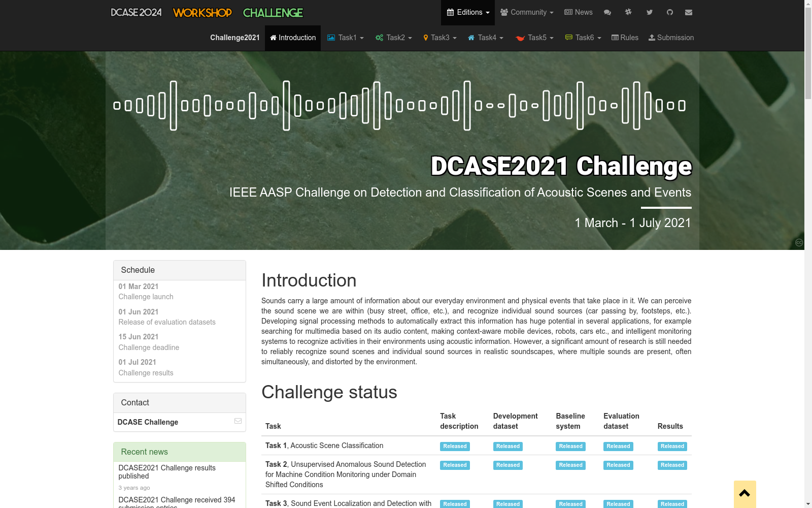Click the Schedule panel heading

coord(180,270)
